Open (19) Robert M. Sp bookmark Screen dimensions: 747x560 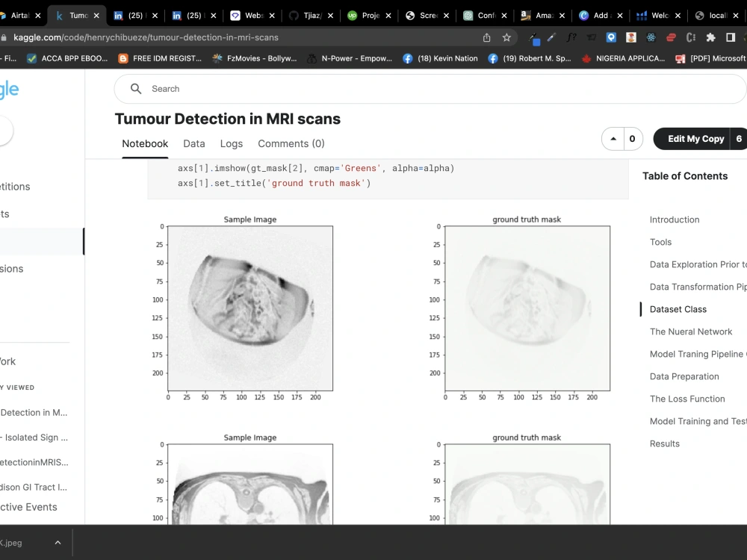click(530, 58)
